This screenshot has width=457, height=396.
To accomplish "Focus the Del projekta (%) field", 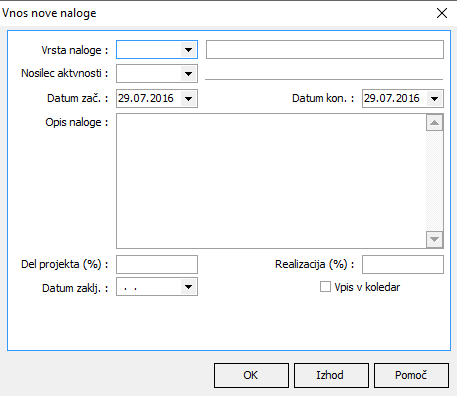I will tap(157, 264).
